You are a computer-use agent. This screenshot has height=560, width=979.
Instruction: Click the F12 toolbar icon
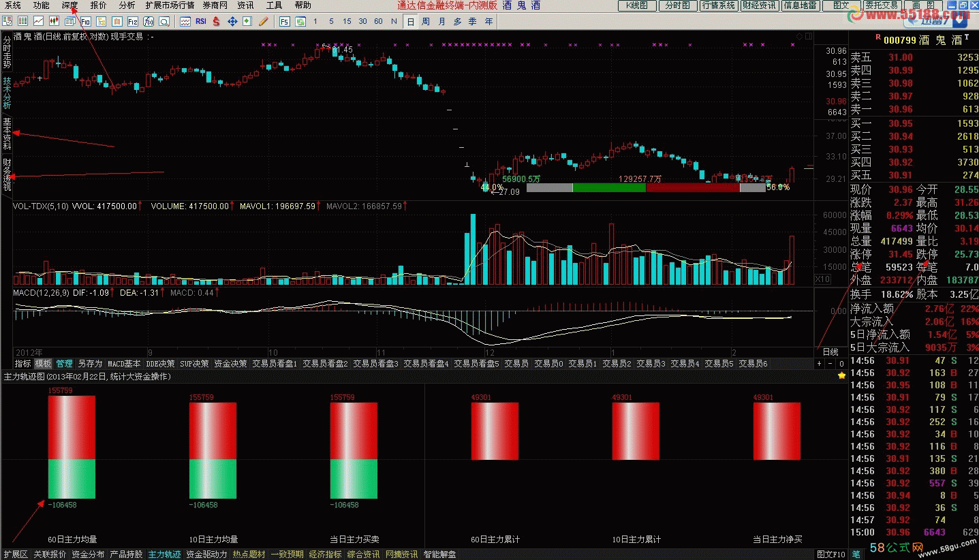click(x=133, y=21)
